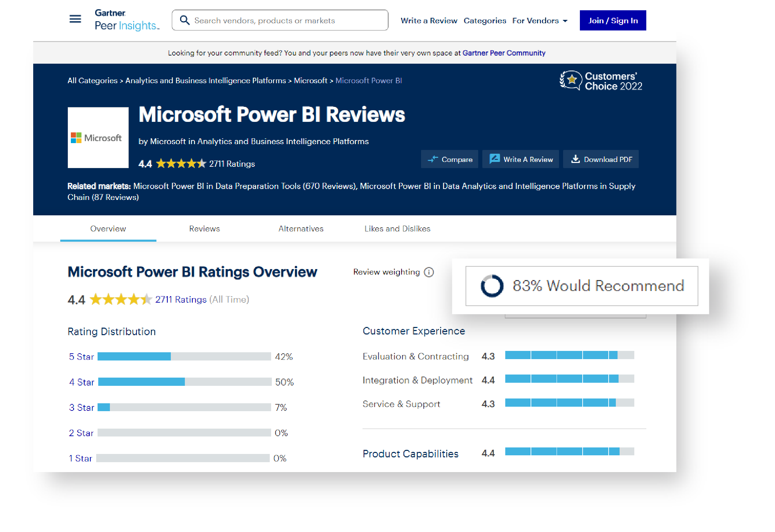Click the Microsoft Power BI breadcrumb

pyautogui.click(x=369, y=80)
